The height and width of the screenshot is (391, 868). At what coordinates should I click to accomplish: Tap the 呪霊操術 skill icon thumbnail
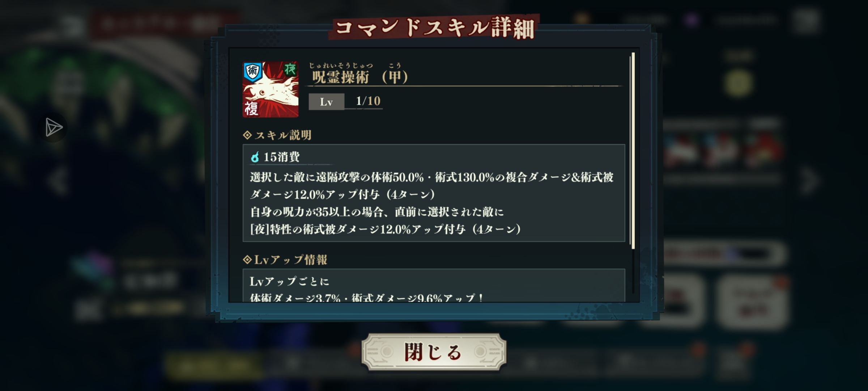[271, 89]
